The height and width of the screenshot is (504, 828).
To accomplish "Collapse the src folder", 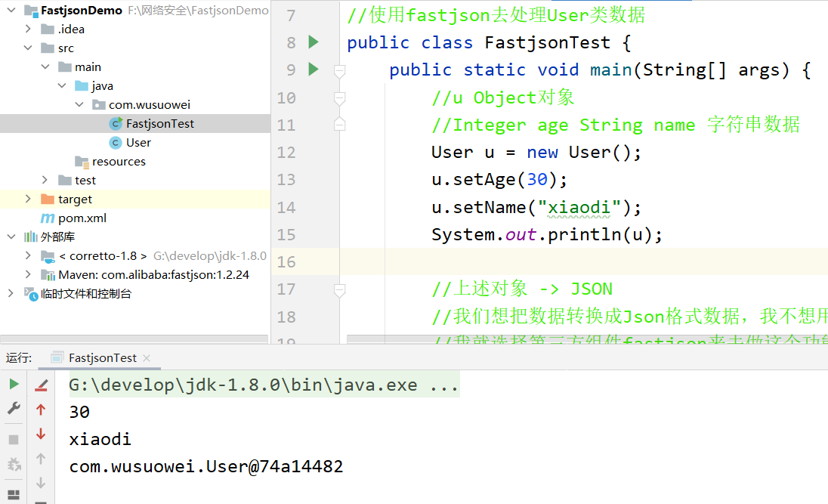I will click(28, 48).
